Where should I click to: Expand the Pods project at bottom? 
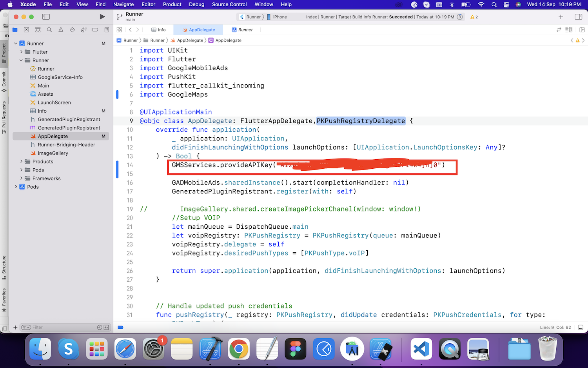[x=16, y=187]
